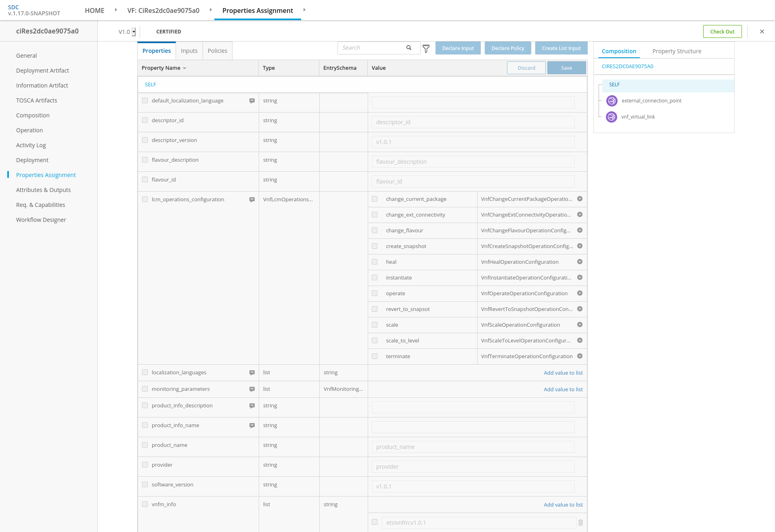This screenshot has width=775, height=532.
Task: Click the search magnifier icon
Action: point(409,48)
